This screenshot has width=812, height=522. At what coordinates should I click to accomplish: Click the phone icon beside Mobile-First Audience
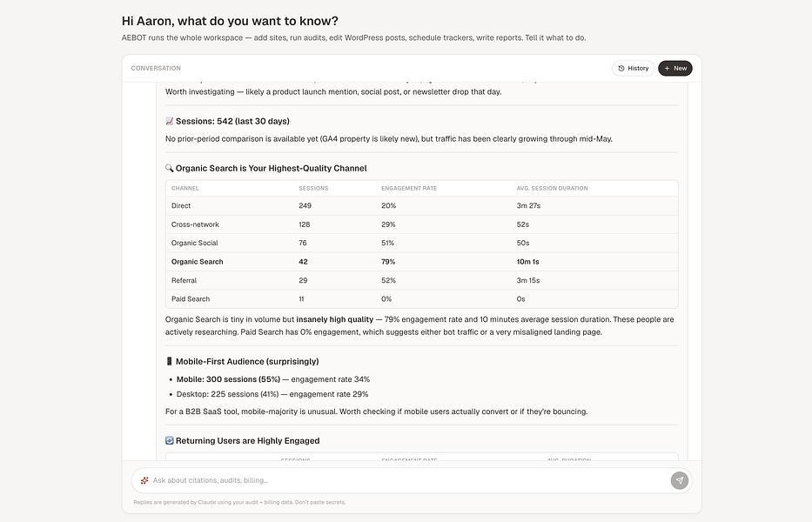point(170,361)
